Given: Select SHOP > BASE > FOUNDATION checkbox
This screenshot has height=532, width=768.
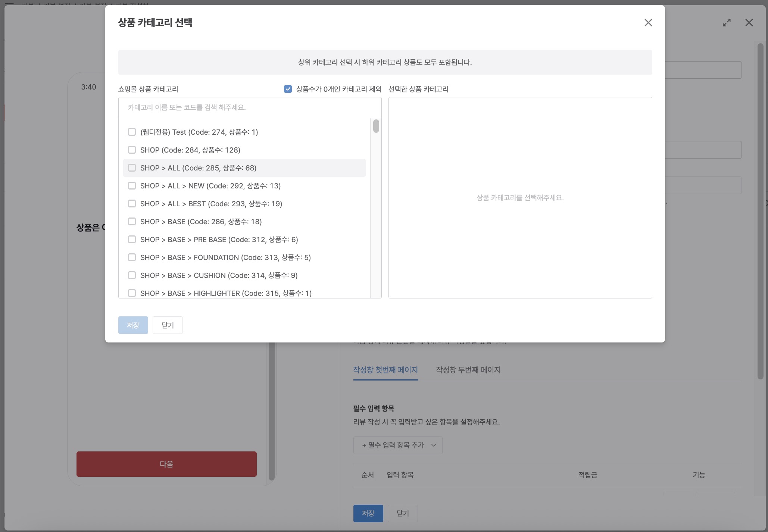Looking at the screenshot, I should click(x=132, y=257).
